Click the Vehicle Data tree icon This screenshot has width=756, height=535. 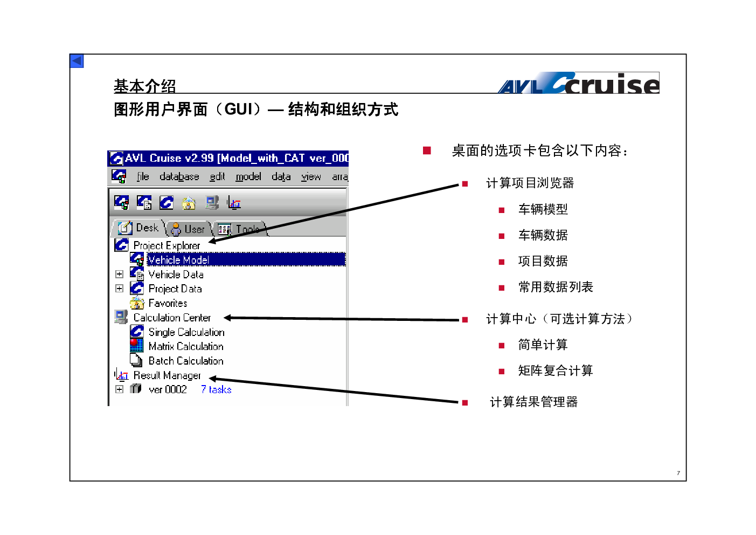(x=137, y=274)
